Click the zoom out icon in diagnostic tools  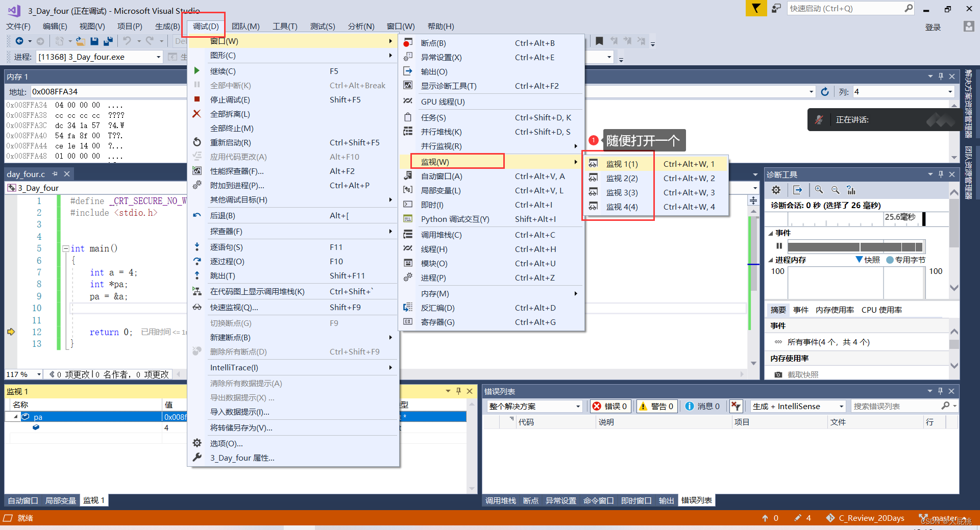click(835, 190)
